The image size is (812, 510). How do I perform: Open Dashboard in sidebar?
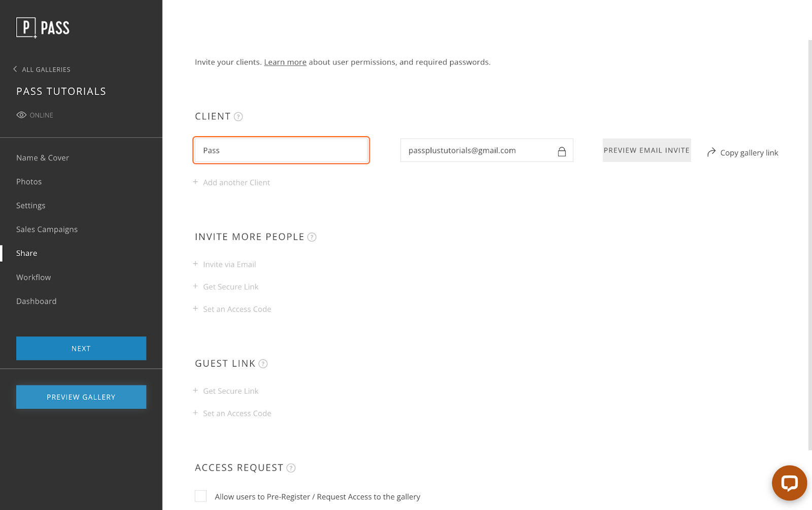click(37, 301)
